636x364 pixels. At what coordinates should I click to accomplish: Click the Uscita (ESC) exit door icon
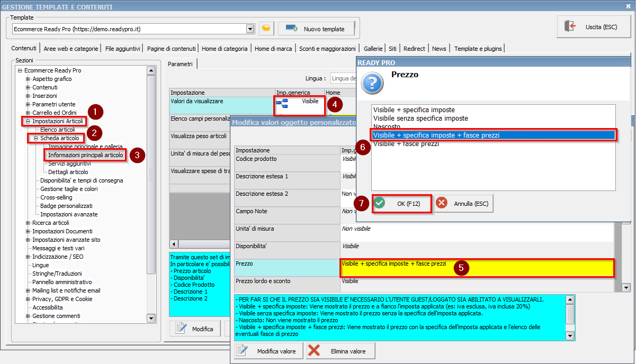(x=570, y=26)
